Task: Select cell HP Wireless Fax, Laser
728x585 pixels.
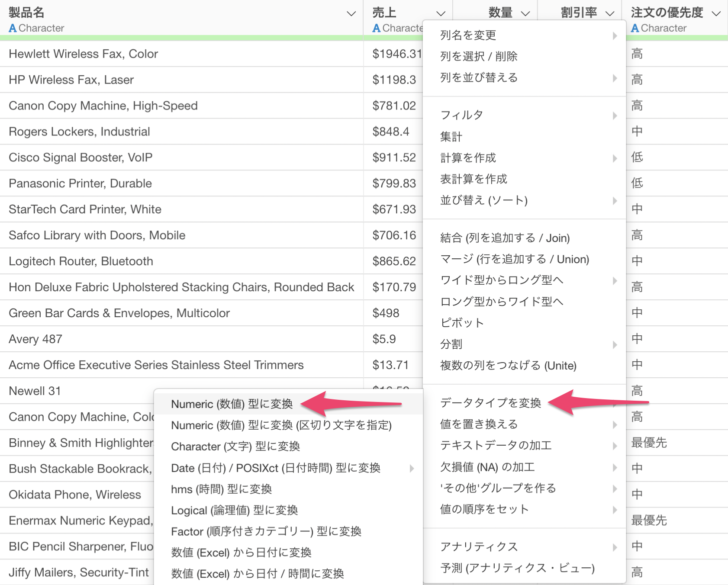Action: [x=71, y=80]
